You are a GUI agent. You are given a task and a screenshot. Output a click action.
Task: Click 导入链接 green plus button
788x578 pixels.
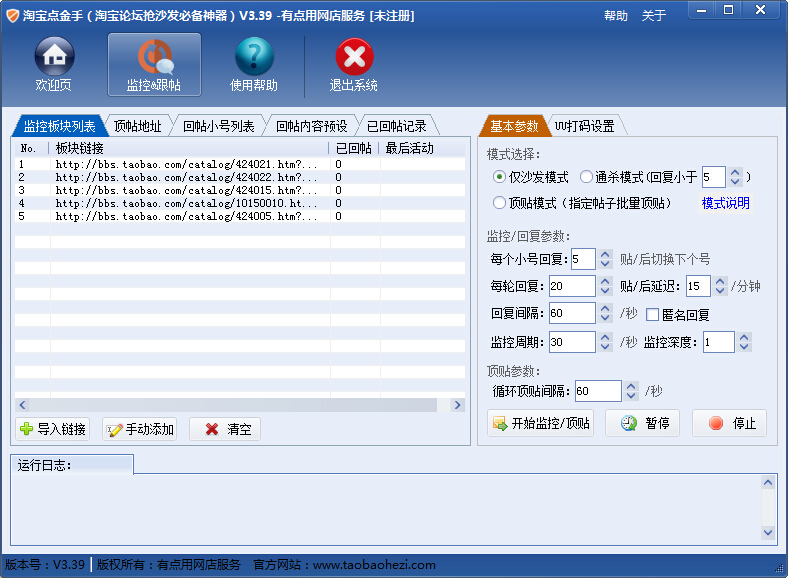(53, 429)
